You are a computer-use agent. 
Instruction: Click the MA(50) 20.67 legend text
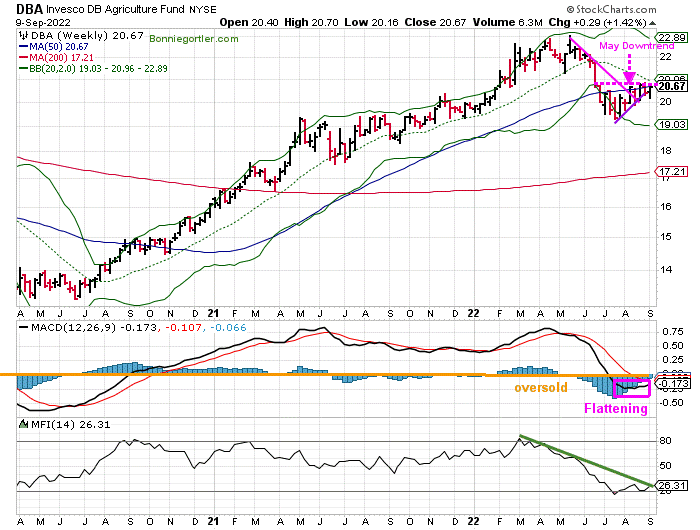point(58,46)
